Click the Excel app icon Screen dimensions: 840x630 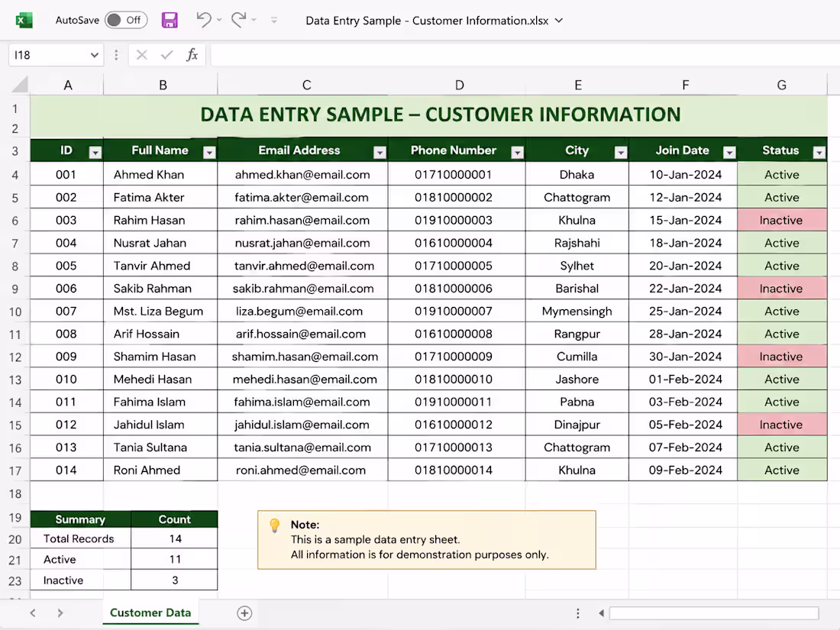(24, 21)
